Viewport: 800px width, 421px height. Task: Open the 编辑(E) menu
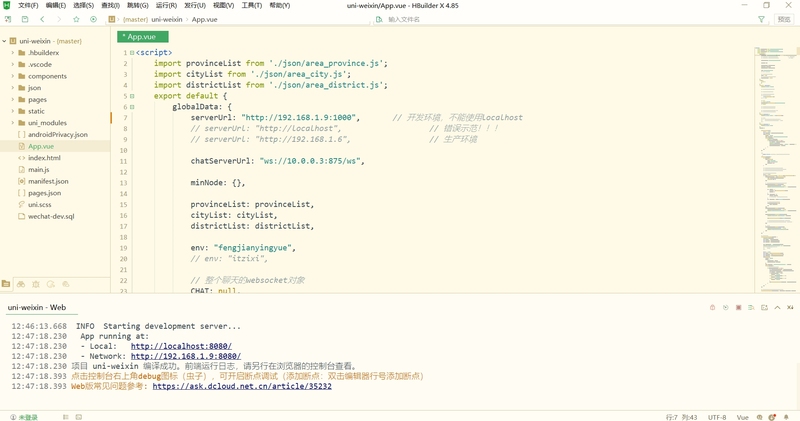point(56,5)
